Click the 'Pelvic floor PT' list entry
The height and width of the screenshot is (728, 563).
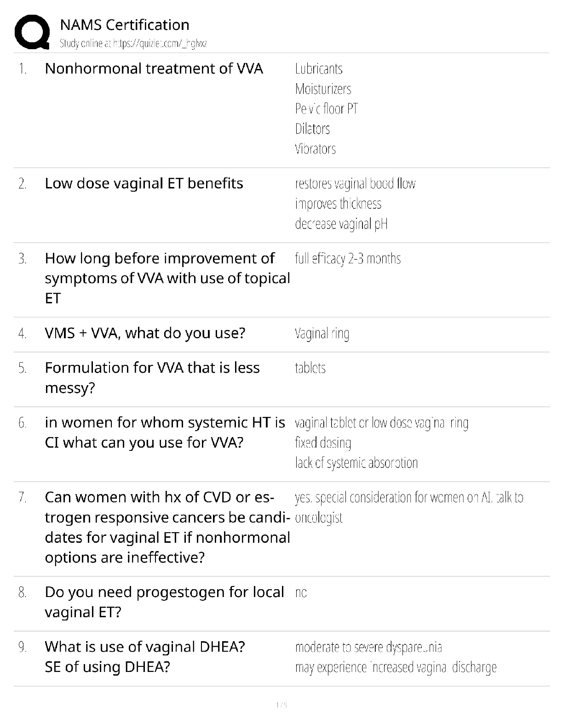coord(326,109)
